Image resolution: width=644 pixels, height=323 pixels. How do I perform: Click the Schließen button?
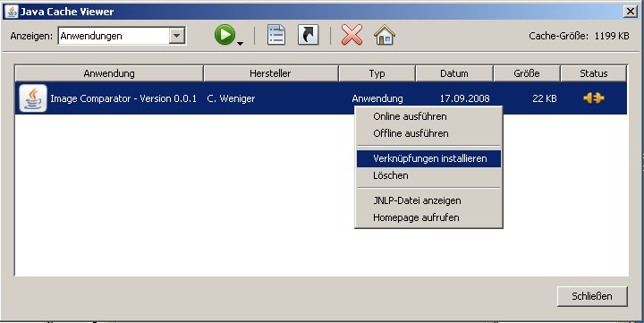(592, 296)
